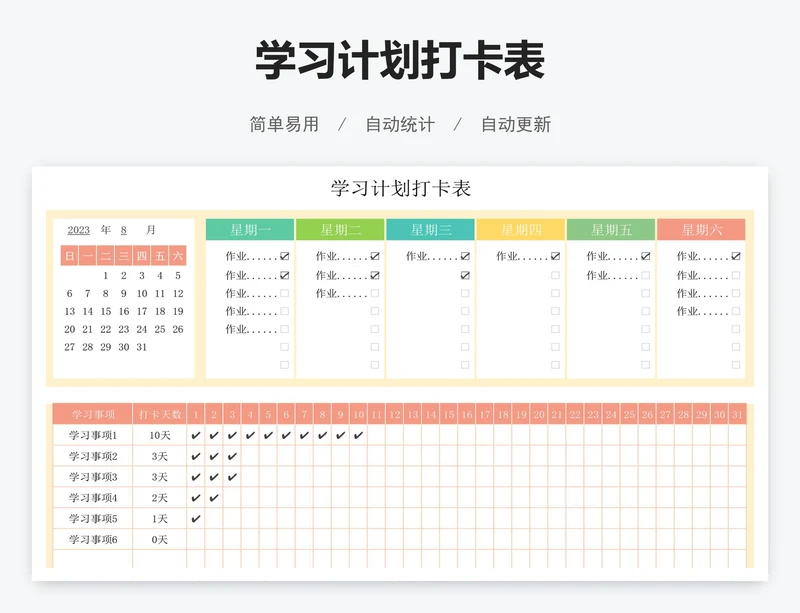Uncheck the second 作业 checkbox under 星期一

point(285,276)
